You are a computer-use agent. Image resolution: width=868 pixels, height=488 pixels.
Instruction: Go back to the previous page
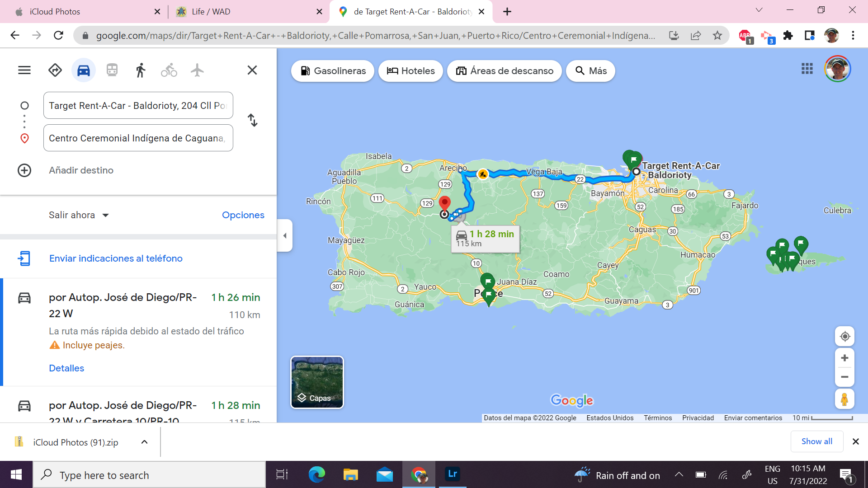[14, 35]
